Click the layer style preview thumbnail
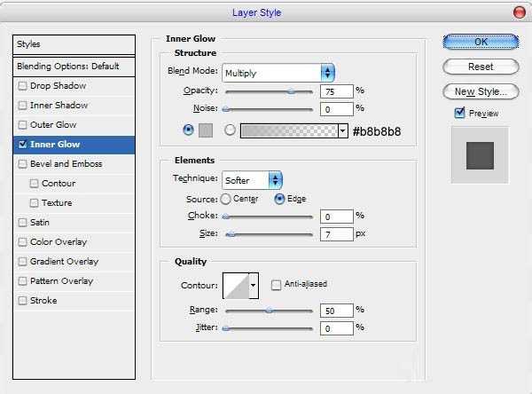Image resolution: width=532 pixels, height=394 pixels. pos(479,156)
